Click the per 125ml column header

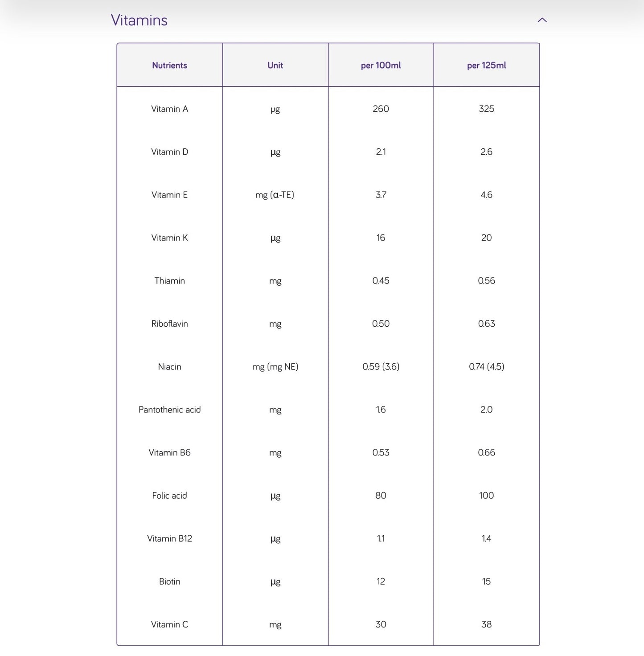[x=486, y=66]
